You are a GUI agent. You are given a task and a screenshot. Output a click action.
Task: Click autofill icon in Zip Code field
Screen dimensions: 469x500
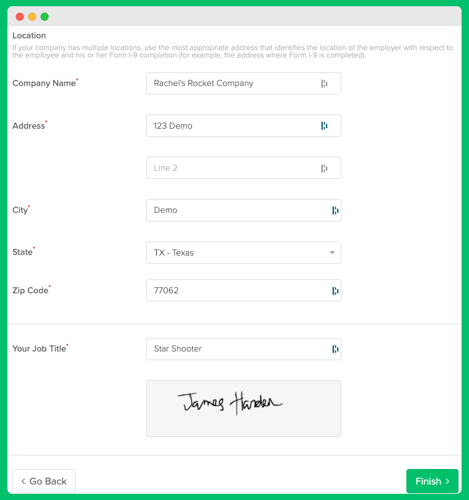335,291
